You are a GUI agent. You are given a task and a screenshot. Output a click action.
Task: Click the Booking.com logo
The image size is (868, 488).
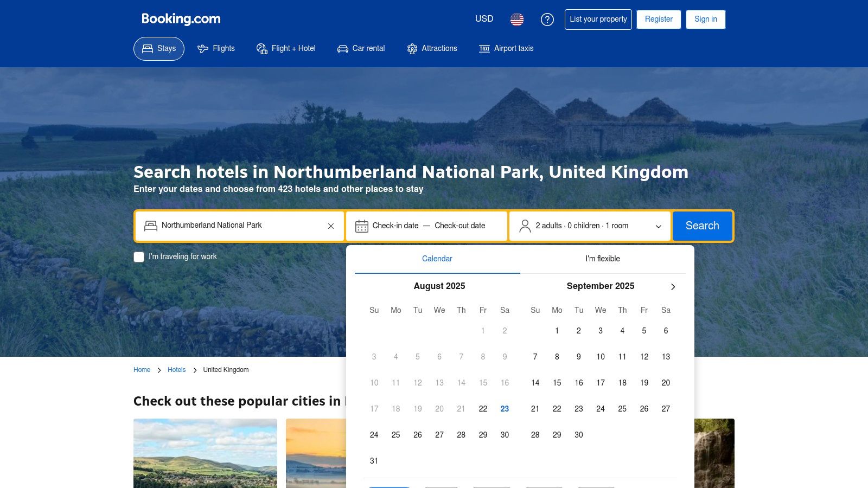(181, 19)
